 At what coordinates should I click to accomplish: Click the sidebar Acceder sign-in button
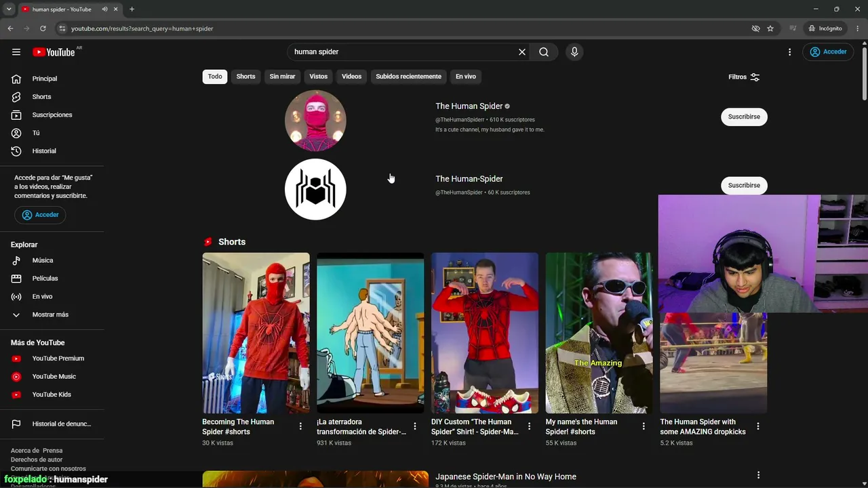pyautogui.click(x=40, y=215)
